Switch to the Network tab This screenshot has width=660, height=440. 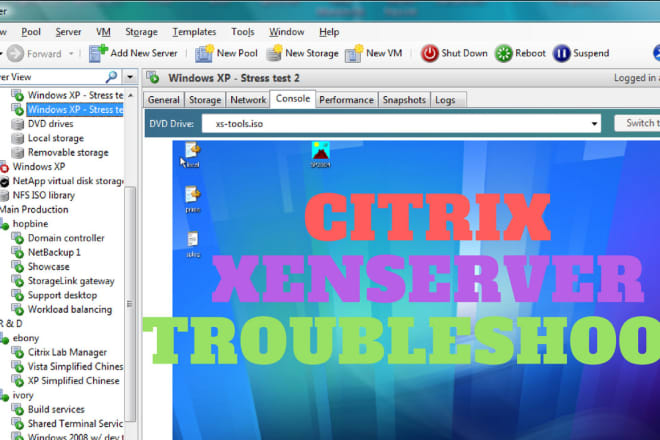pyautogui.click(x=248, y=100)
